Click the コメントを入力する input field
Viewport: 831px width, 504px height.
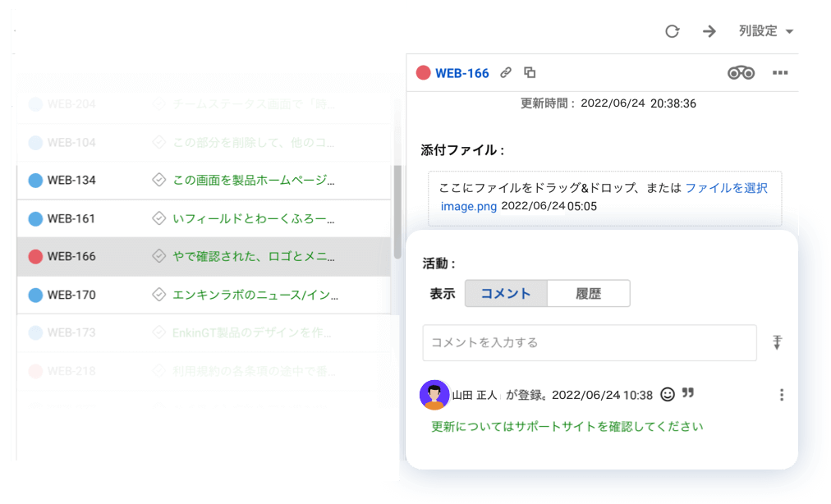tap(589, 342)
